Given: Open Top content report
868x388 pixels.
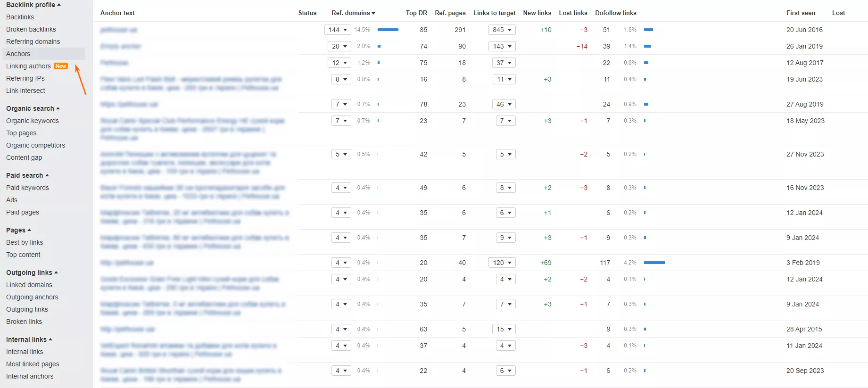Looking at the screenshot, I should [23, 255].
